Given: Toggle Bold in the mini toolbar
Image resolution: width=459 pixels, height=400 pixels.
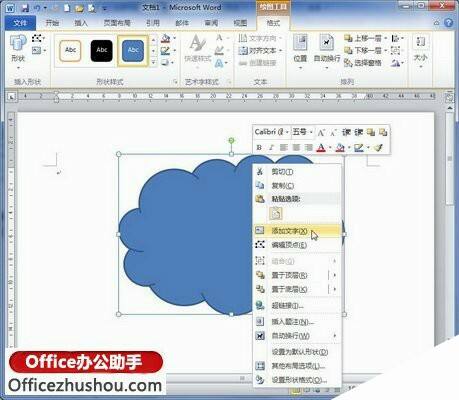Looking at the screenshot, I should click(259, 147).
